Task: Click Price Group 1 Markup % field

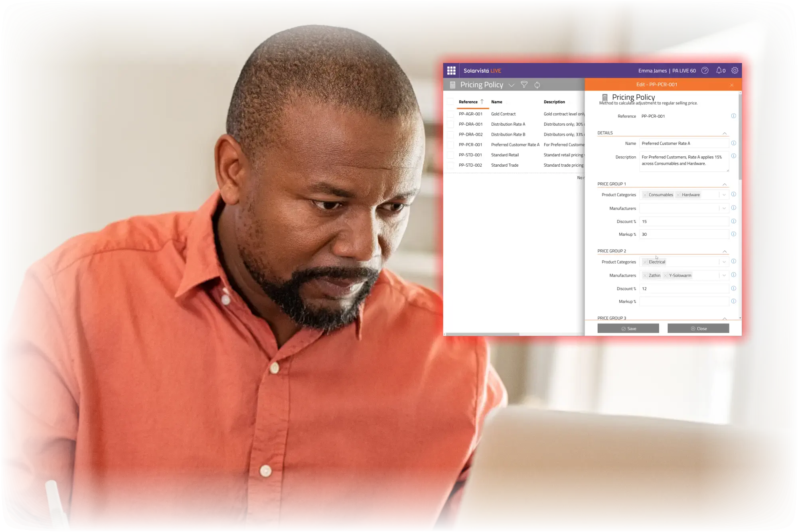Action: coord(684,234)
